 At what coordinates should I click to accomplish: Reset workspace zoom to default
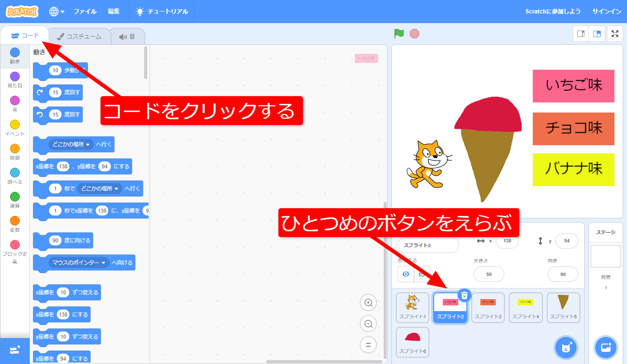368,345
